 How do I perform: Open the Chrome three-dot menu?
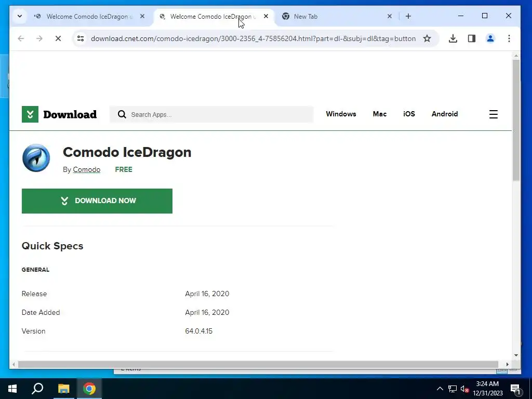[509, 38]
